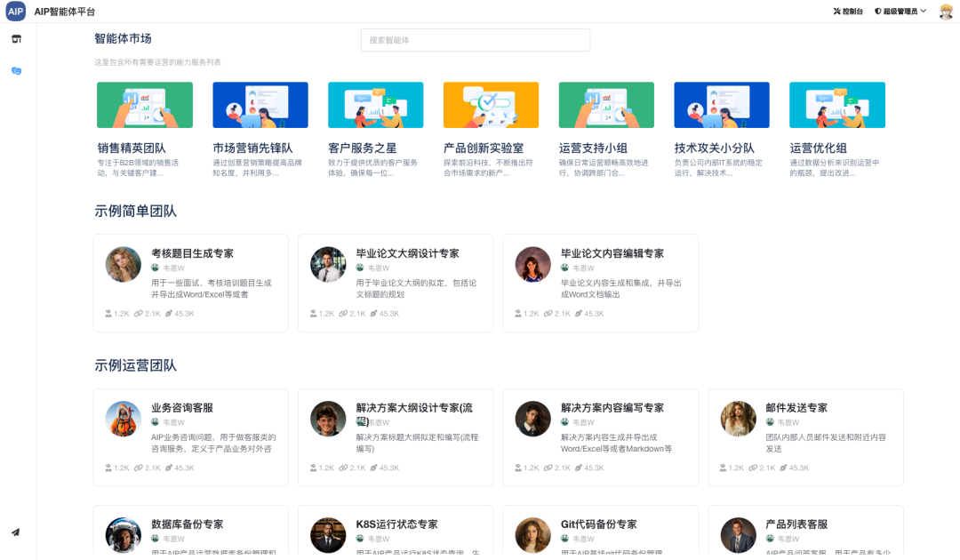This screenshot has height=560, width=960.
Task: Click the user avatar at top right
Action: tap(946, 11)
